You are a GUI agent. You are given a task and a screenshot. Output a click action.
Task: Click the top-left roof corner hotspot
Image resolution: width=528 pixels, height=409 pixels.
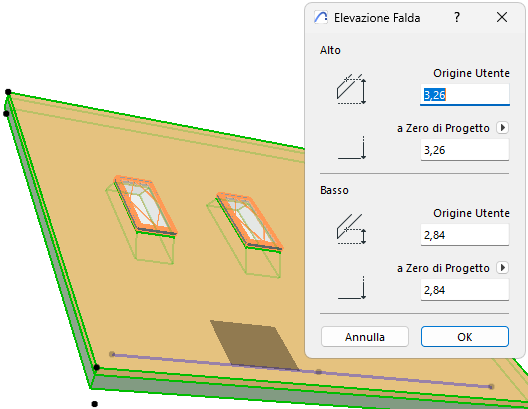tap(8, 92)
